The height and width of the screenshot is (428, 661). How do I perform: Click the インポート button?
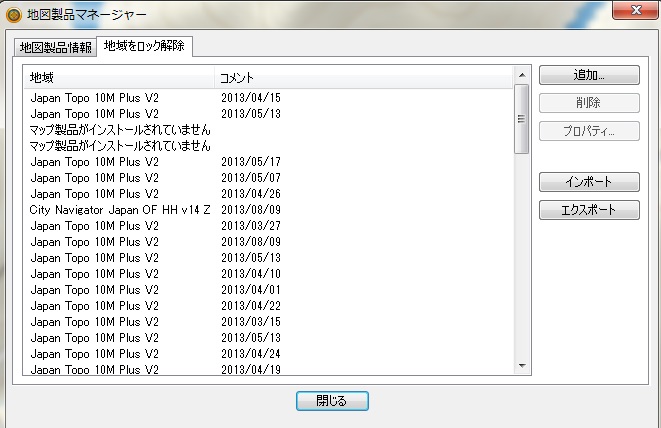pyautogui.click(x=589, y=182)
